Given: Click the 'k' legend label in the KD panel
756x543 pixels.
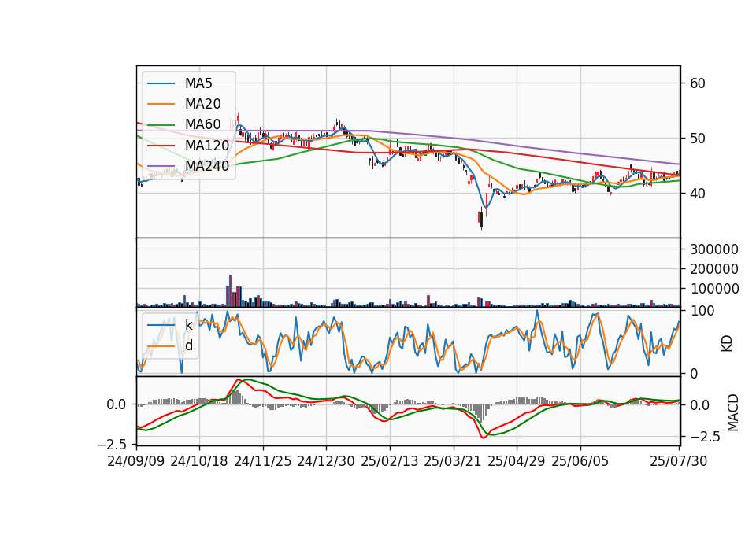Looking at the screenshot, I should pyautogui.click(x=188, y=325).
